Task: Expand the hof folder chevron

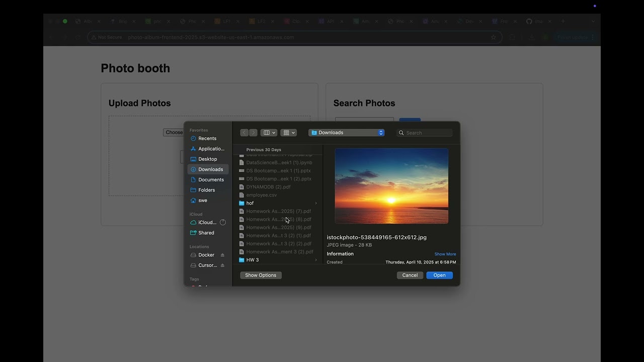Action: [316, 203]
